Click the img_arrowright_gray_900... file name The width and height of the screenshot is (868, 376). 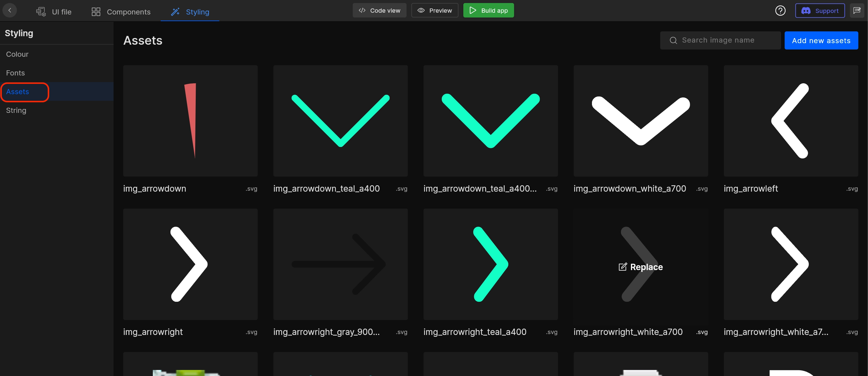pos(326,332)
